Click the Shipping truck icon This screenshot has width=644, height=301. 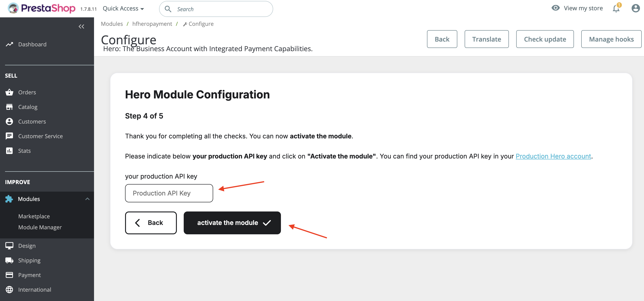tap(9, 261)
